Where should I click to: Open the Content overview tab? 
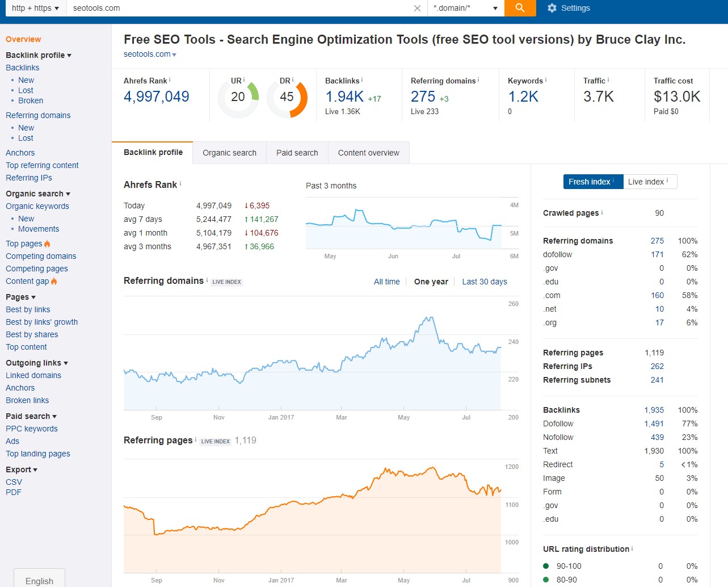point(368,153)
